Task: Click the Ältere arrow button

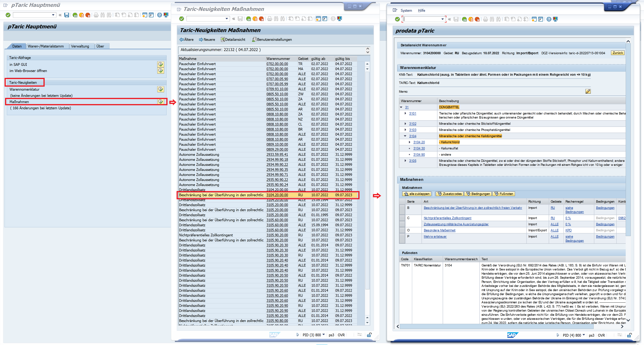Action: [x=186, y=39]
